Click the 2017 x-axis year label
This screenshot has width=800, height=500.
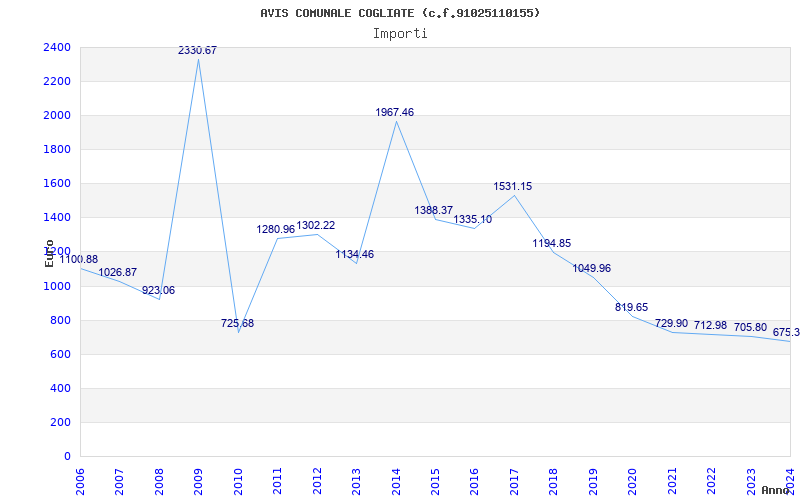pyautogui.click(x=514, y=481)
